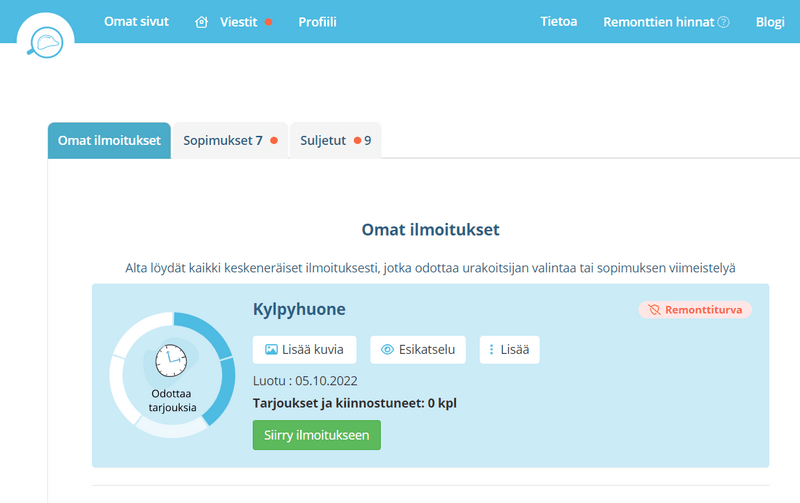Open the Blogi link in the header
This screenshot has height=503, width=800.
coord(770,22)
